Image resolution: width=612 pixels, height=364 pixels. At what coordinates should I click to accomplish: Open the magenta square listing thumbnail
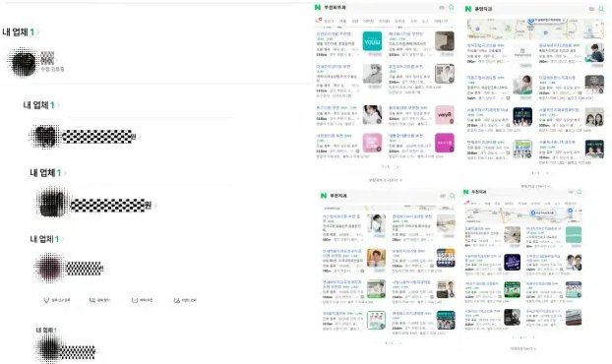[445, 143]
